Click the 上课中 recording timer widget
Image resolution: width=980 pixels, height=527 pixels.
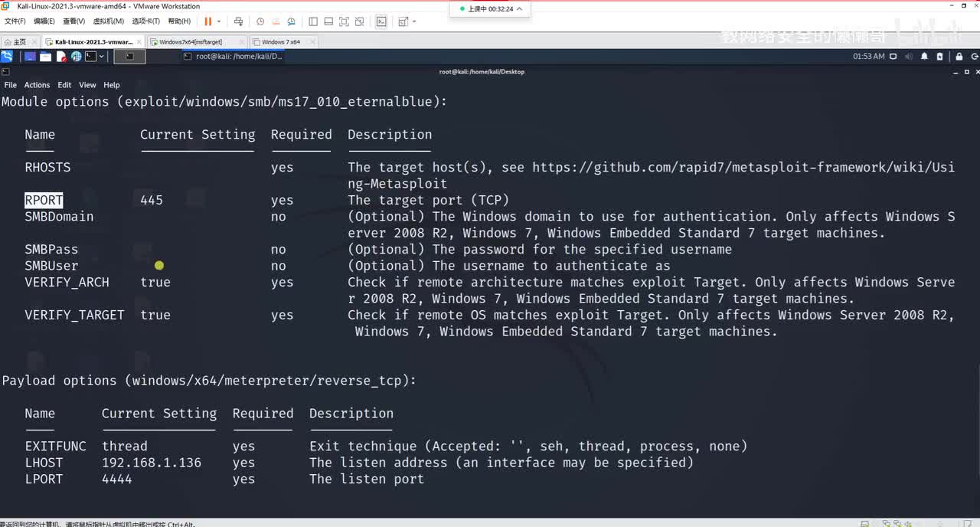(490, 9)
